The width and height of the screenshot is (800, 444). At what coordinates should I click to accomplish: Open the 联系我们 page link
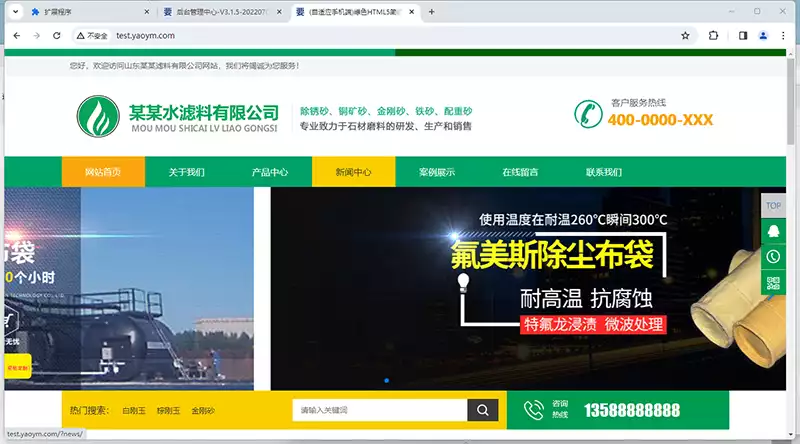tap(604, 172)
